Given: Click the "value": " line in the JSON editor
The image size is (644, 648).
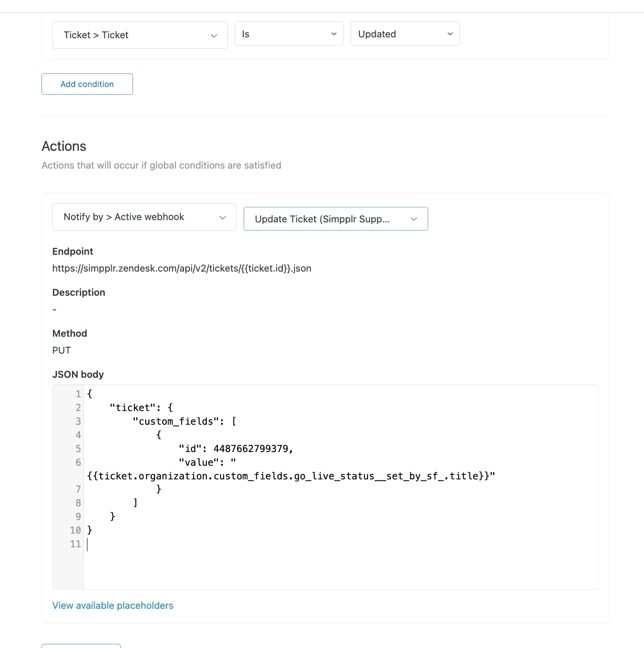Looking at the screenshot, I should point(207,463).
